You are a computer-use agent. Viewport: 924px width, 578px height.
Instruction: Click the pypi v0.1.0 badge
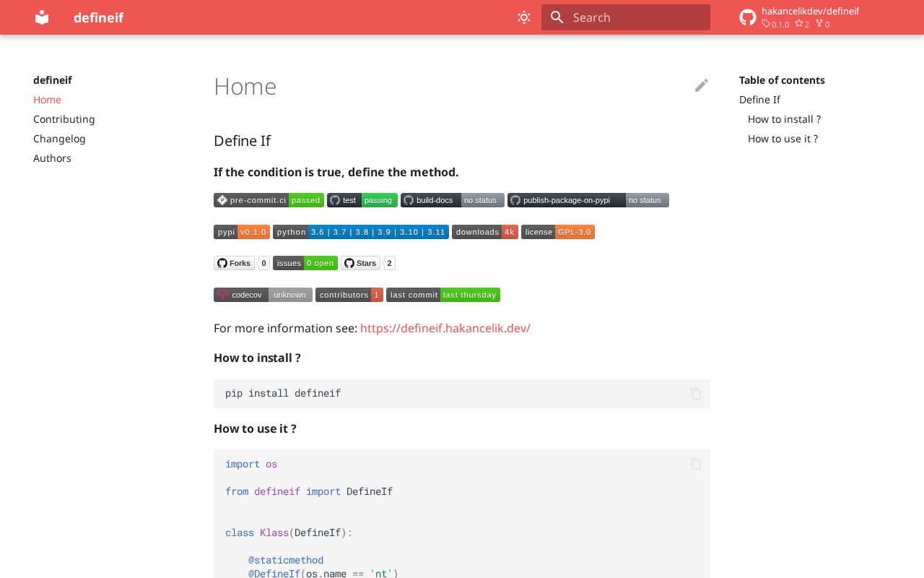(241, 232)
